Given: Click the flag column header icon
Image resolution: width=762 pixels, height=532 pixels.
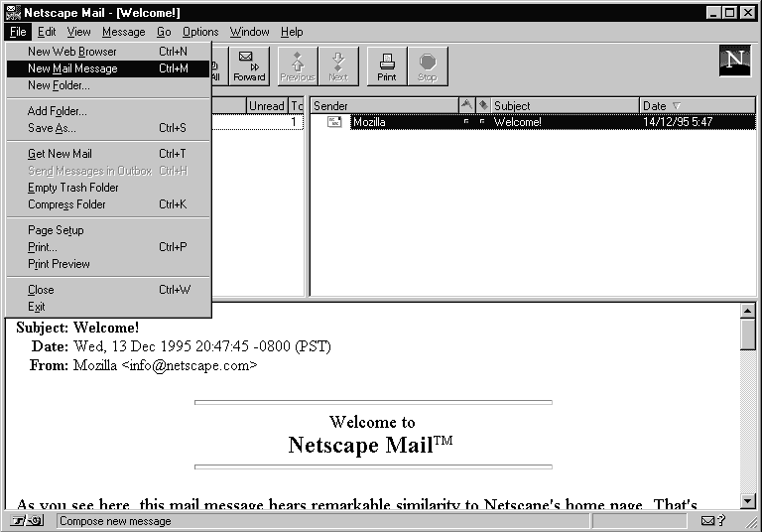Looking at the screenshot, I should click(466, 105).
